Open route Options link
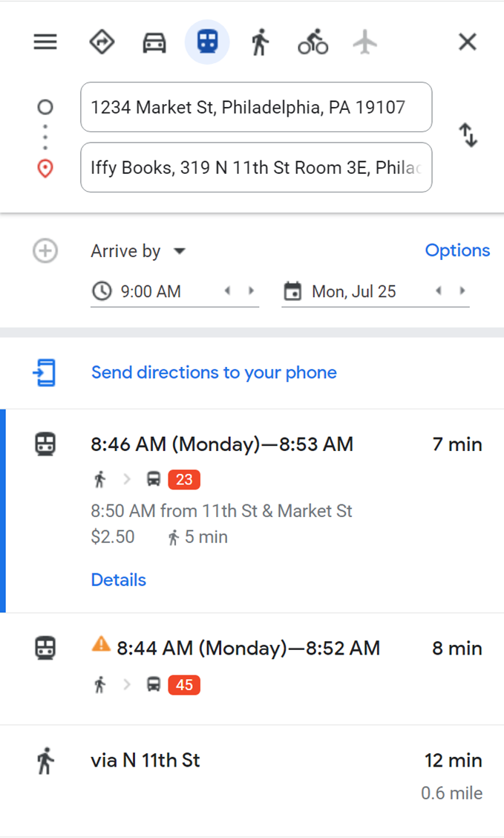Image resolution: width=504 pixels, height=838 pixels. (x=457, y=250)
